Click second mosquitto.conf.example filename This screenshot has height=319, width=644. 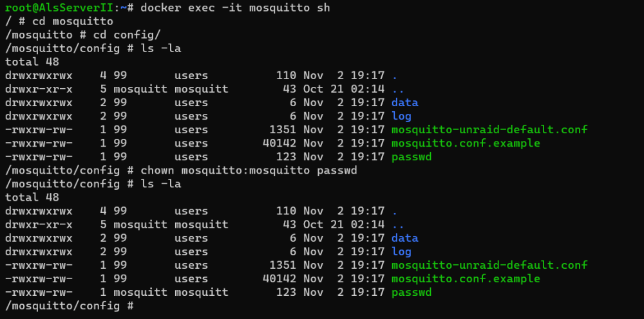point(466,278)
